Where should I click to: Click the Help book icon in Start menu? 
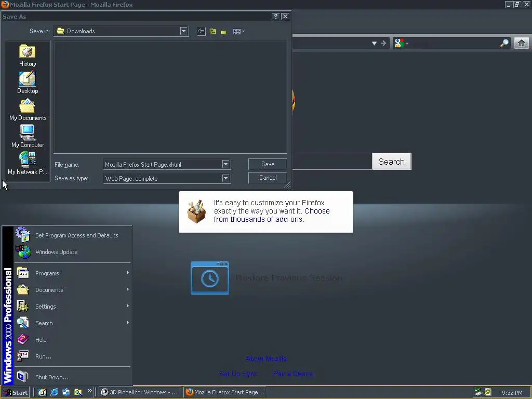pyautogui.click(x=23, y=339)
